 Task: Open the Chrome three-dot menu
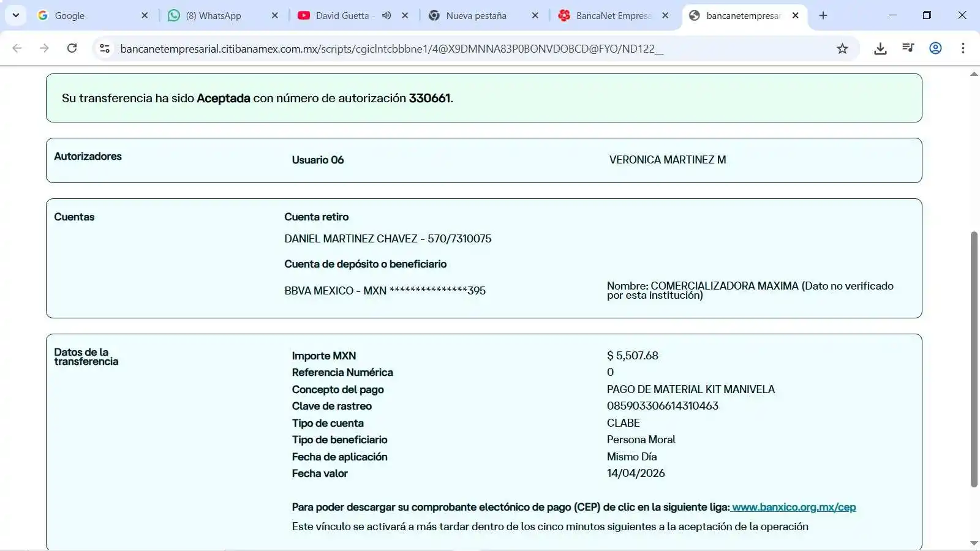[x=963, y=48]
